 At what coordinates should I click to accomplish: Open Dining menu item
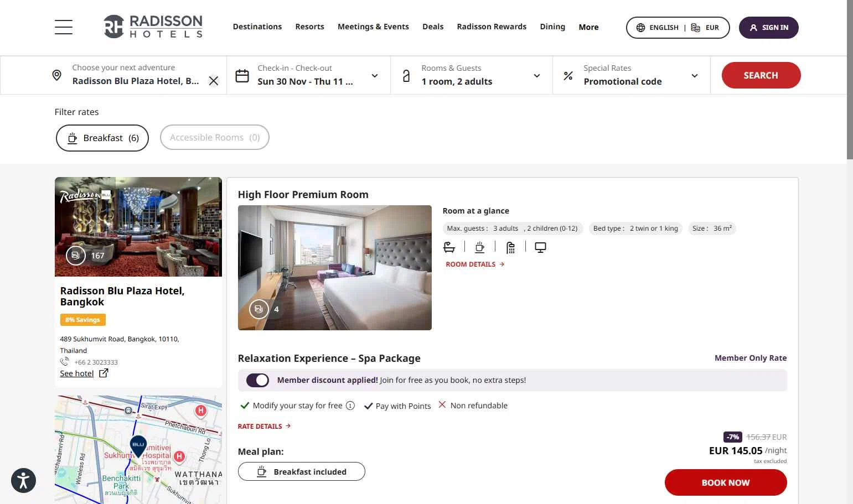point(552,27)
